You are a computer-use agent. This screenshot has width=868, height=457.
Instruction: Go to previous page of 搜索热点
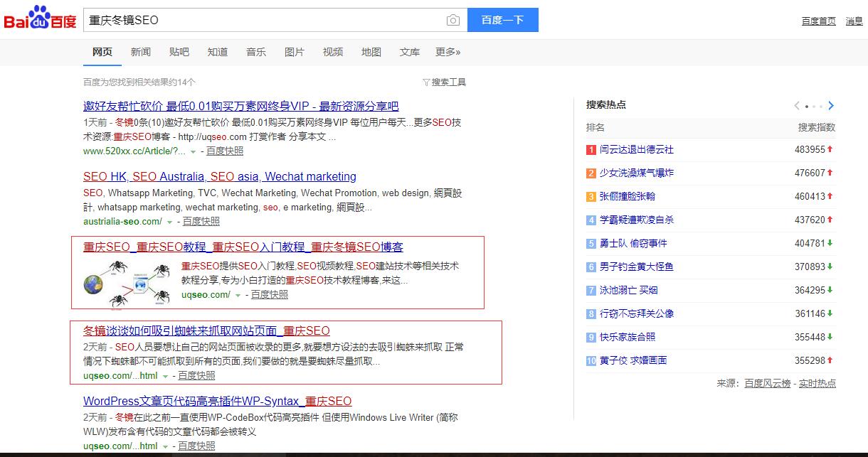pos(797,106)
